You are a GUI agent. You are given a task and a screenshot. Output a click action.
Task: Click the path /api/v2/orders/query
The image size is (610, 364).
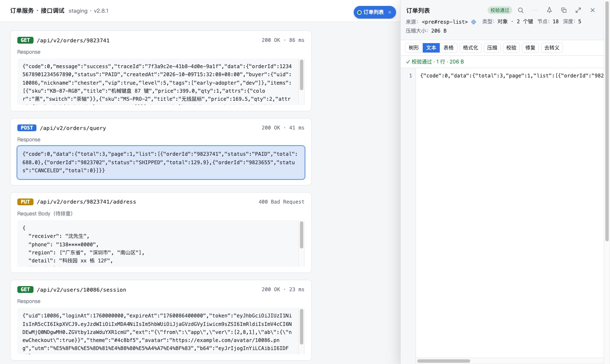pos(73,128)
